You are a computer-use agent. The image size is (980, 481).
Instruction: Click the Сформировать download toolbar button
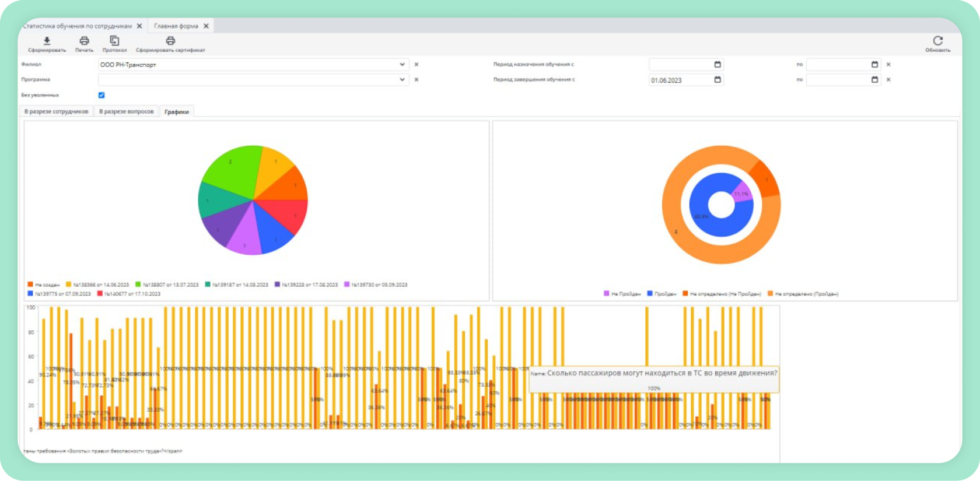coord(47,44)
